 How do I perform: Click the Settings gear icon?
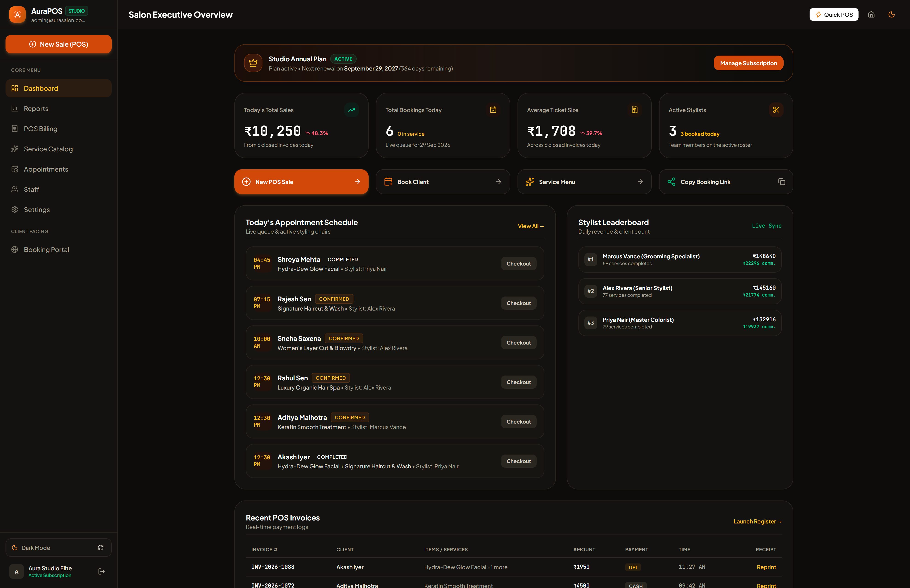[x=14, y=210]
